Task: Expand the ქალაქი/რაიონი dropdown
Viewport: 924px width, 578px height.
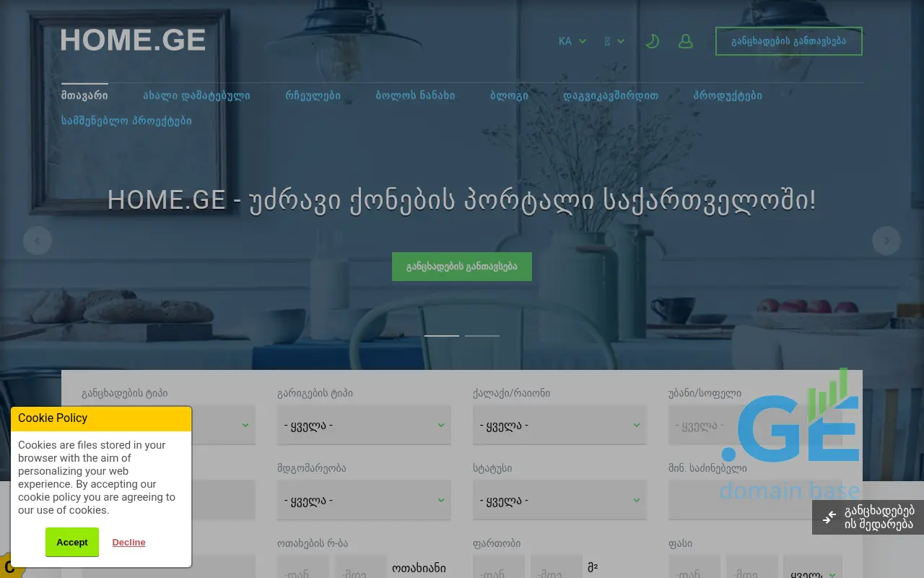Action: (559, 425)
